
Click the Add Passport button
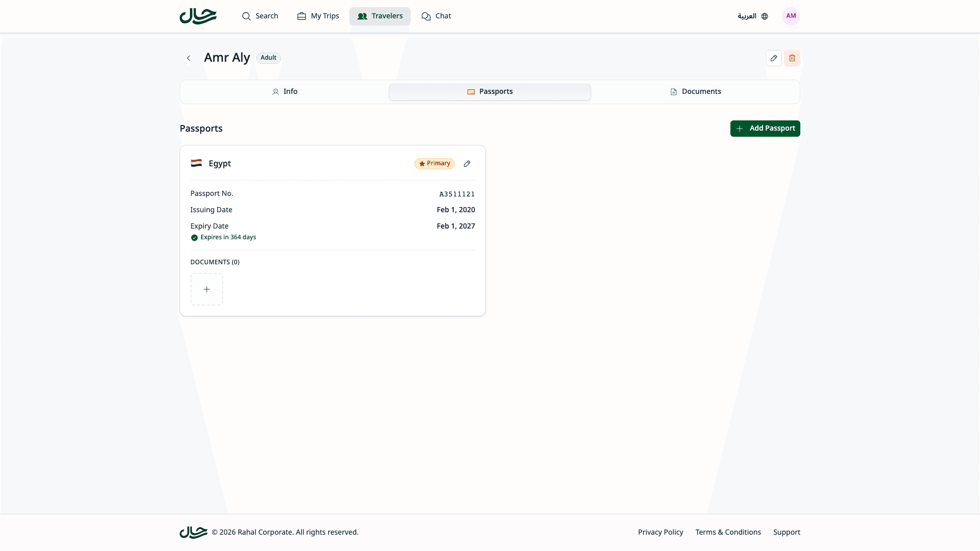[x=765, y=129]
